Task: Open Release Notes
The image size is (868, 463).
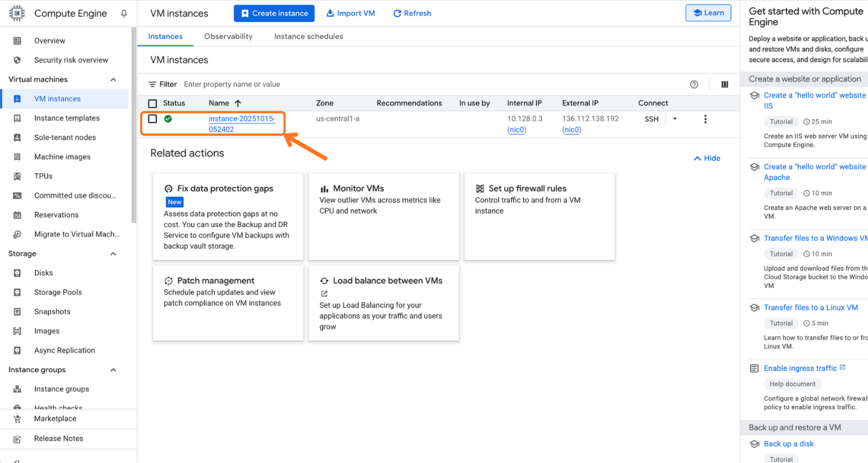Action: (58, 439)
